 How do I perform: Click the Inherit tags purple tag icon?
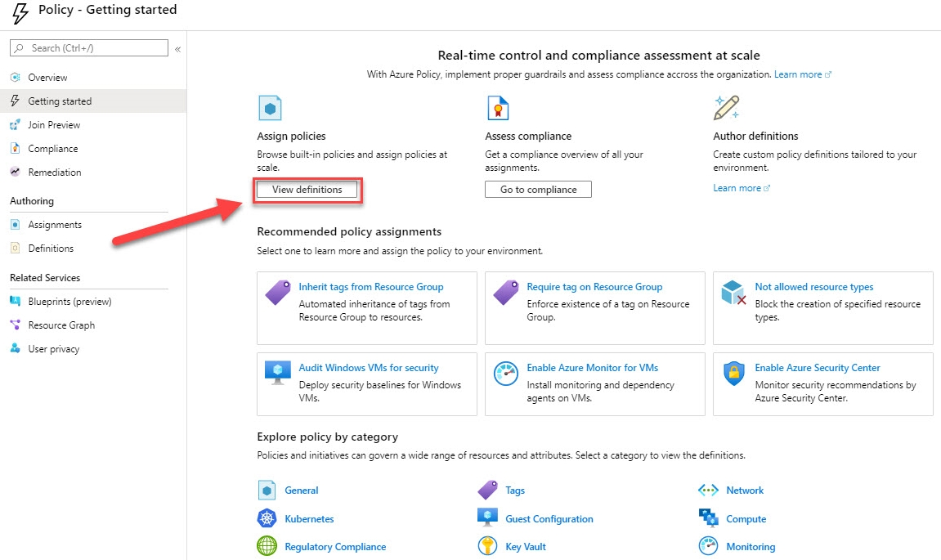click(278, 293)
